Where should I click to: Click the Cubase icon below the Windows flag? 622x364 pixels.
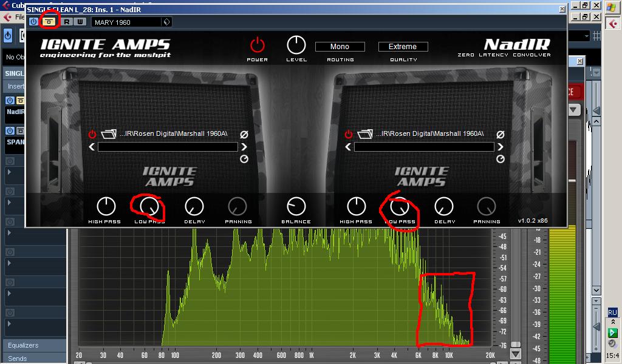click(x=613, y=24)
